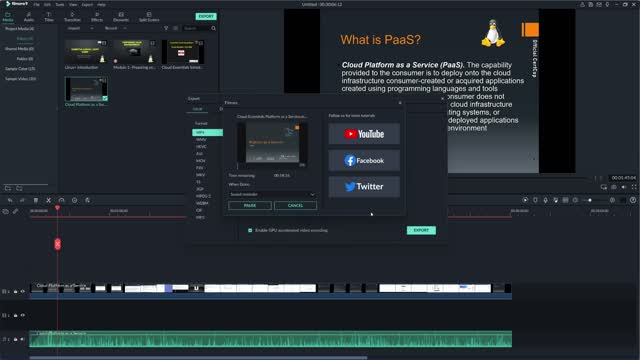Image resolution: width=640 pixels, height=360 pixels.
Task: Click the Redo icon in timeline toolbar
Action: point(22,200)
